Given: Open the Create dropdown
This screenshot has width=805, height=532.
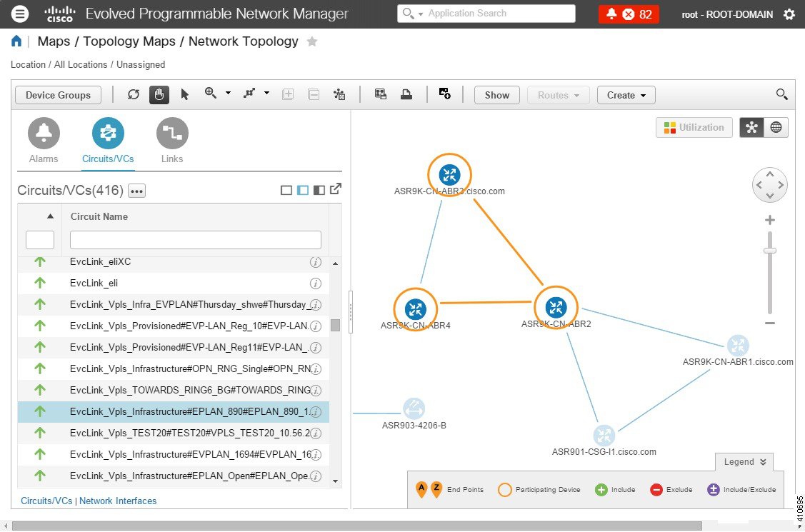Looking at the screenshot, I should click(x=626, y=94).
